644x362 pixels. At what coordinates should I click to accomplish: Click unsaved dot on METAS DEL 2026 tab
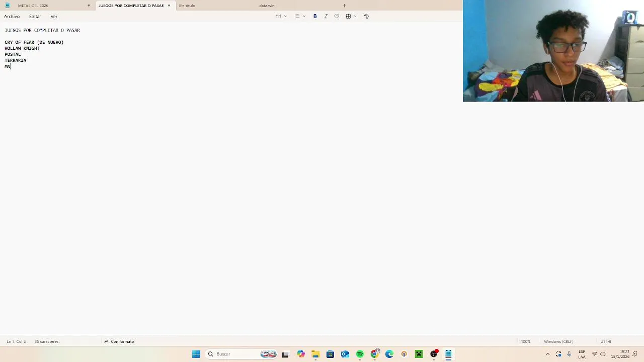pos(89,6)
